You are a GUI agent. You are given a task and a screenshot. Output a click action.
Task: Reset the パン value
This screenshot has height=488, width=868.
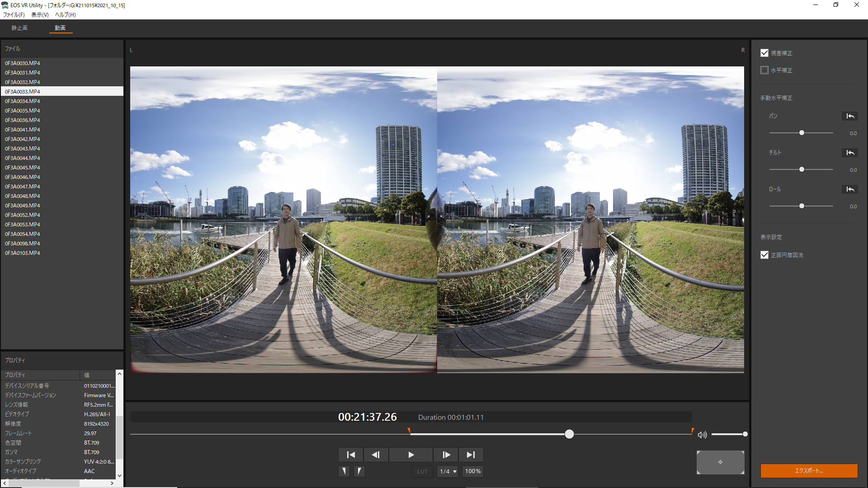(850, 116)
